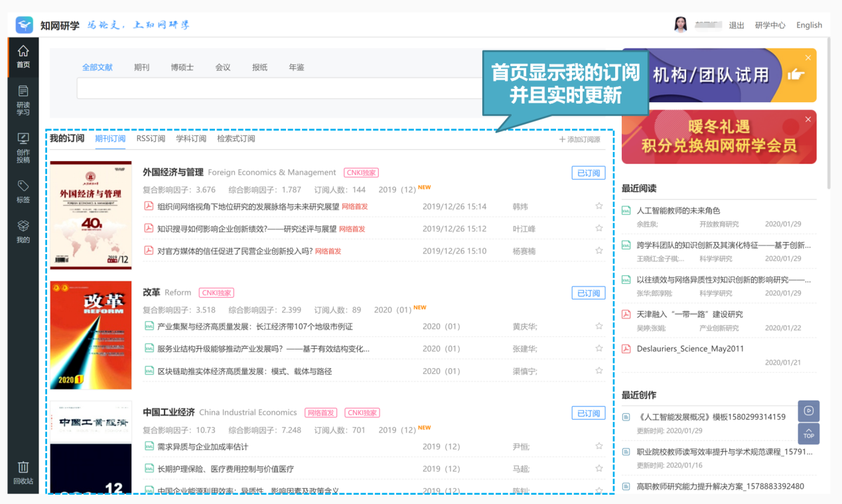The image size is (842, 504).
Task: Open the 创作投稿 sidebar icon
Action: (23, 147)
